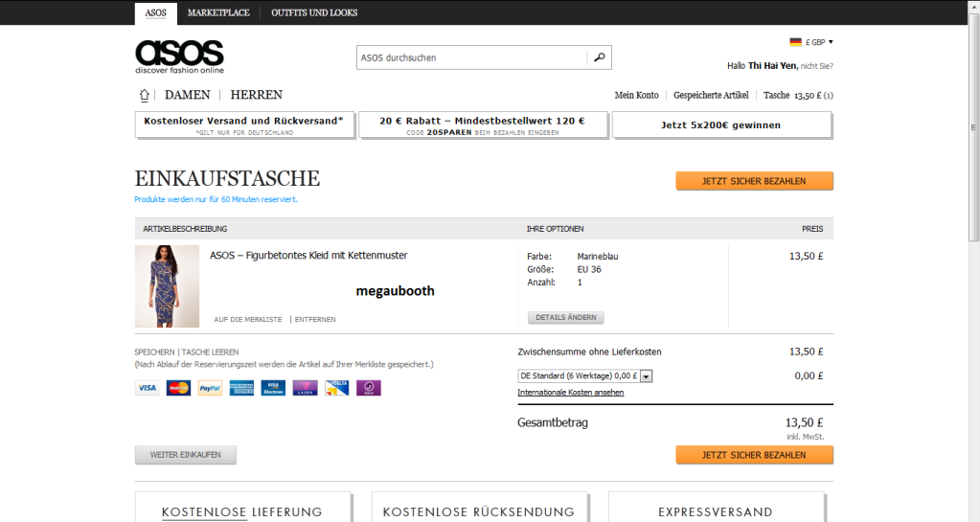Click the WEITER EINKAUFEN button
The width and height of the screenshot is (980, 522).
(x=186, y=455)
